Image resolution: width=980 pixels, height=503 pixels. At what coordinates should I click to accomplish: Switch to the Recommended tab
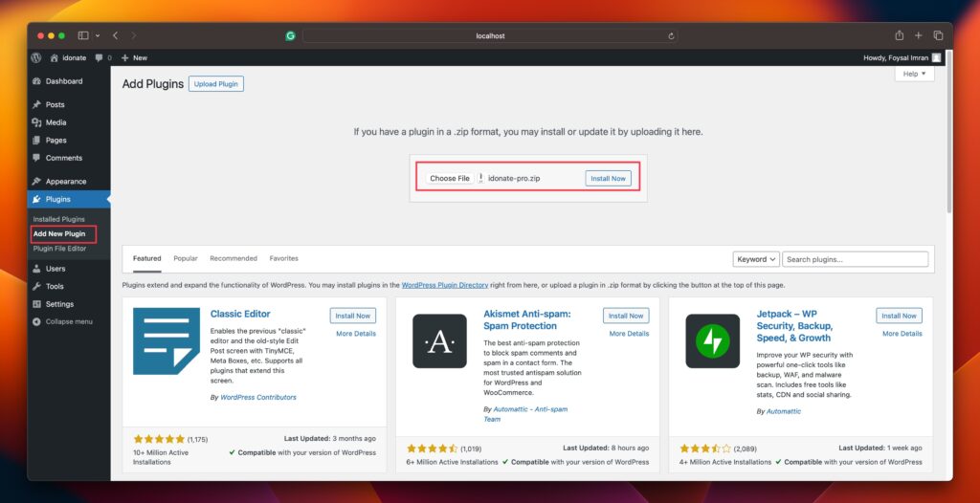(x=234, y=258)
